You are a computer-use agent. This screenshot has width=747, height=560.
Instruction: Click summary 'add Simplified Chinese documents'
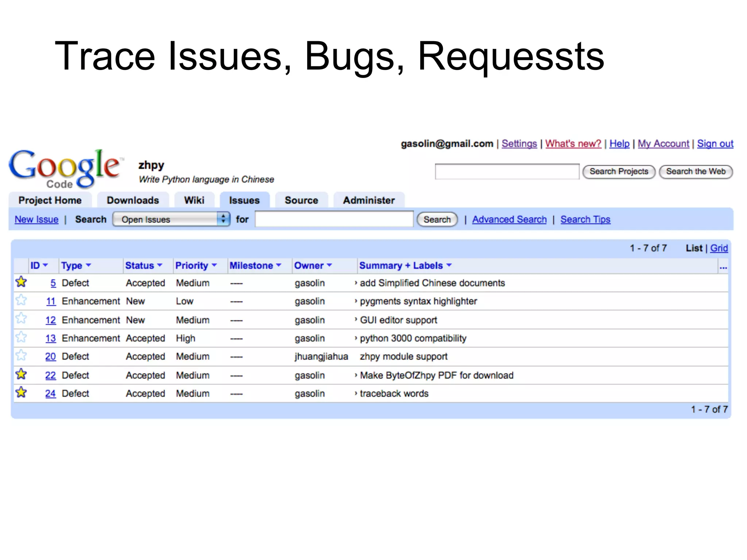[x=432, y=283]
